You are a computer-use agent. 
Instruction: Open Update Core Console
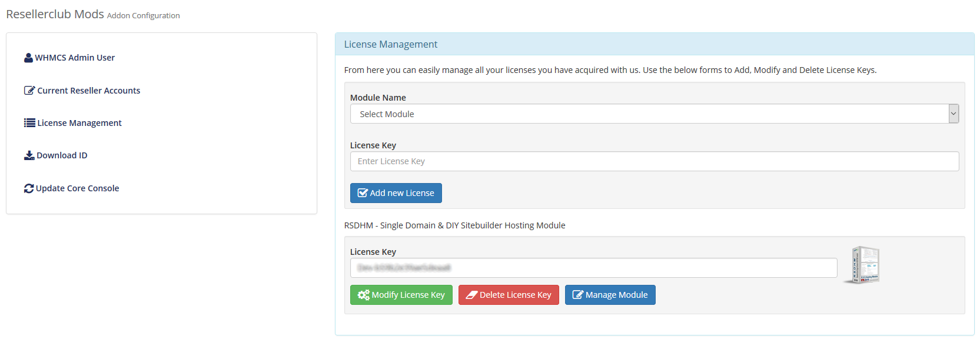tap(72, 188)
